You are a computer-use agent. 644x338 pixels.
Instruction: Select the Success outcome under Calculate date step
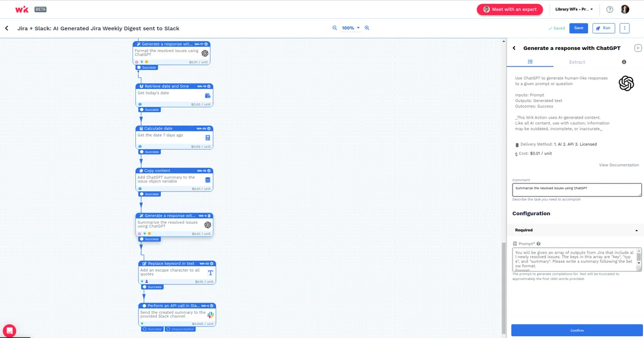pyautogui.click(x=149, y=152)
